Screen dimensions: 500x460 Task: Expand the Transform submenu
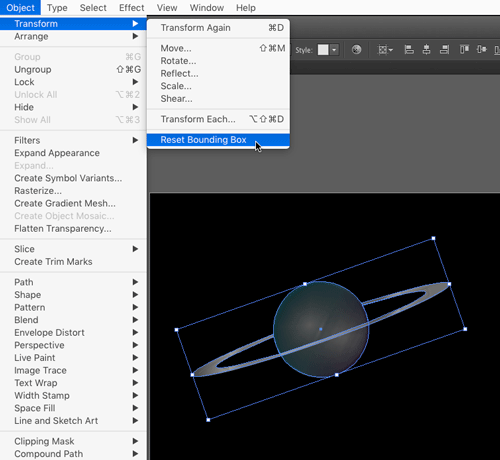73,24
